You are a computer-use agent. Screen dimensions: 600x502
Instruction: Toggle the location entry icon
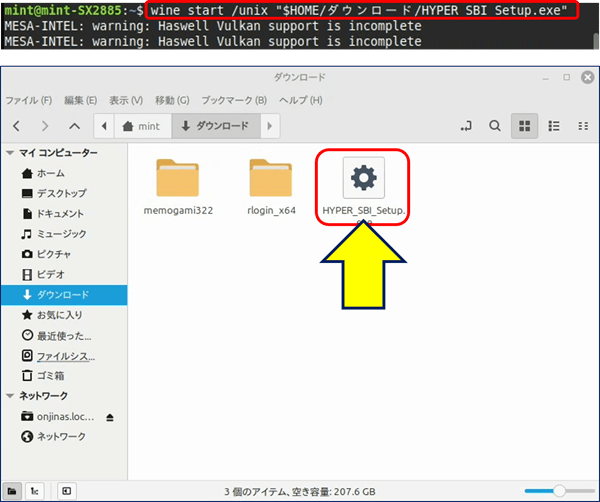click(x=466, y=126)
